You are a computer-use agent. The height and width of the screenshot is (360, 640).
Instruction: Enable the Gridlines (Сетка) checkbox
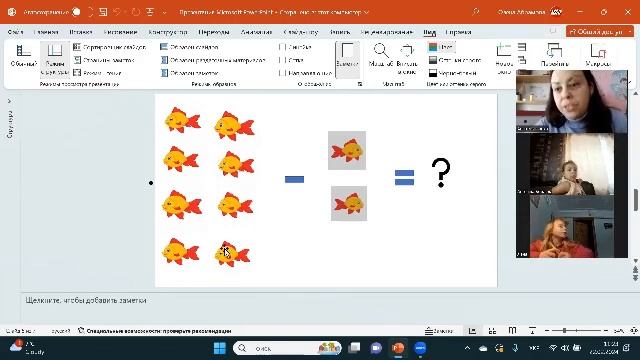tap(282, 60)
